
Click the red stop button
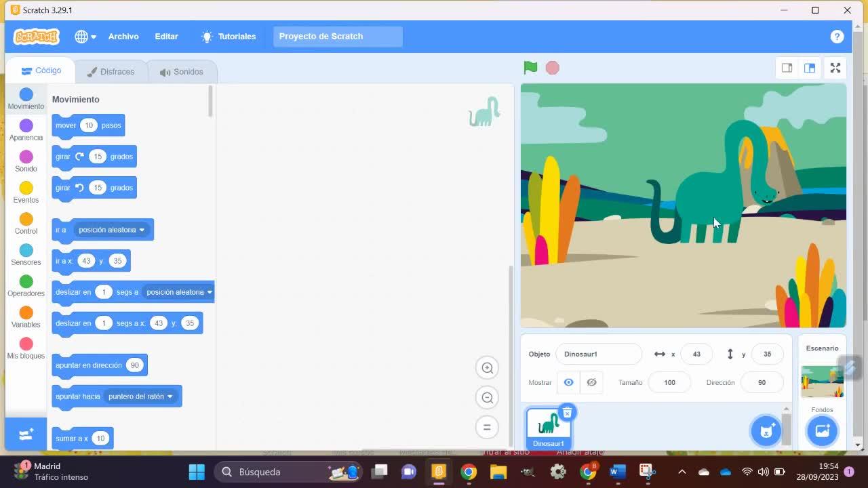coord(553,68)
